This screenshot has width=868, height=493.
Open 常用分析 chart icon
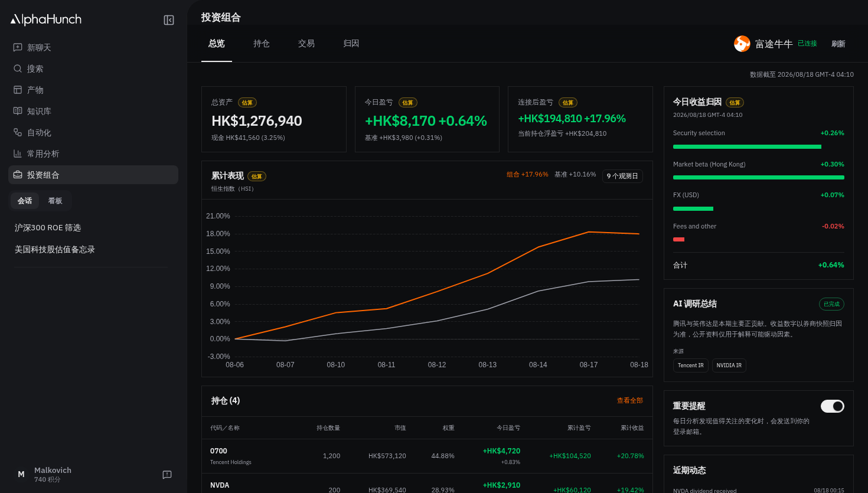[18, 154]
